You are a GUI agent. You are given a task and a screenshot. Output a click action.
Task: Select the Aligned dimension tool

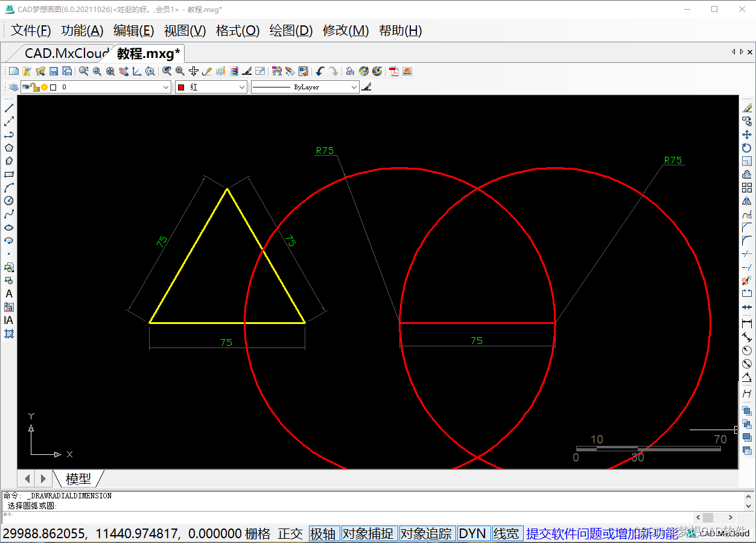[747, 337]
